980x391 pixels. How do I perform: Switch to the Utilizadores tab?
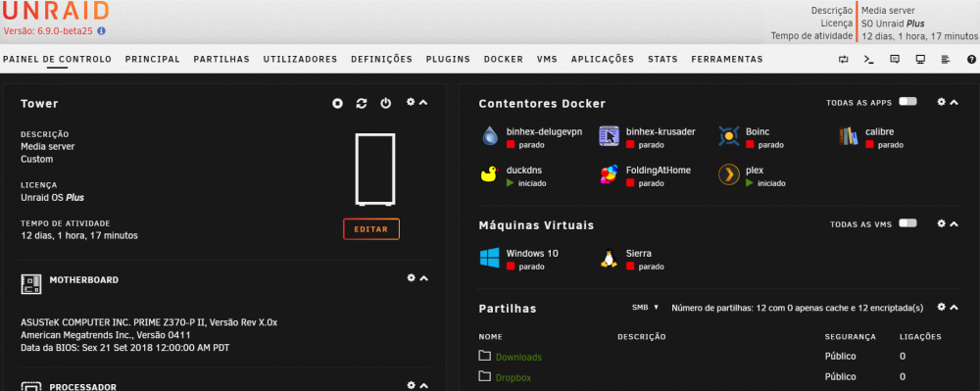pyautogui.click(x=300, y=60)
